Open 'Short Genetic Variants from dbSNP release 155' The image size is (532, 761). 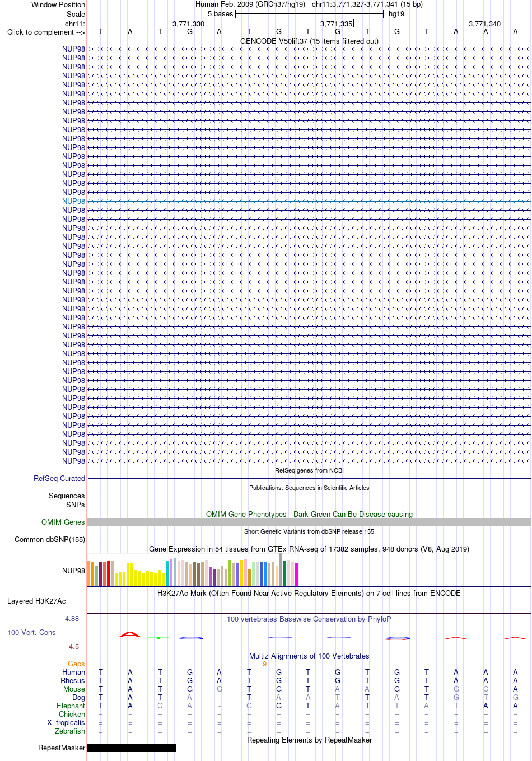(x=309, y=531)
